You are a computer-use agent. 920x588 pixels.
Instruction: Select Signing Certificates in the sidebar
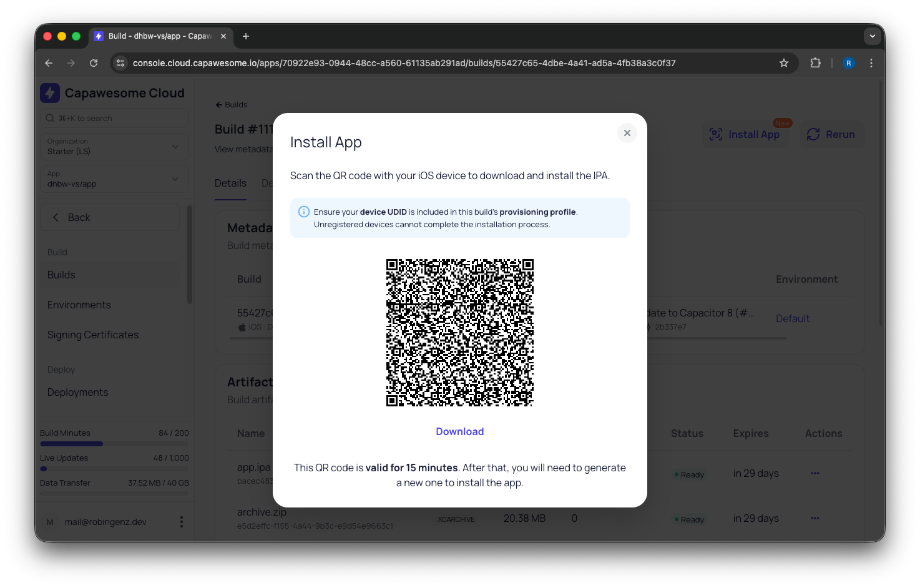coord(92,335)
